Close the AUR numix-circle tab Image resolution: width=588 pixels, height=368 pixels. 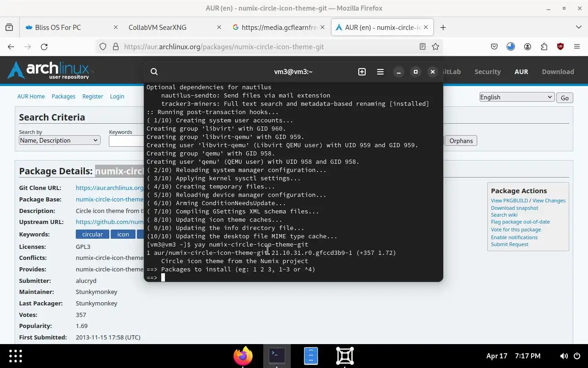(x=426, y=28)
